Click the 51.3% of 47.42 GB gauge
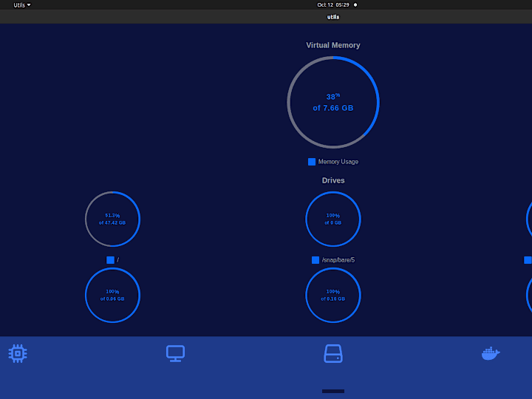 pyautogui.click(x=112, y=219)
